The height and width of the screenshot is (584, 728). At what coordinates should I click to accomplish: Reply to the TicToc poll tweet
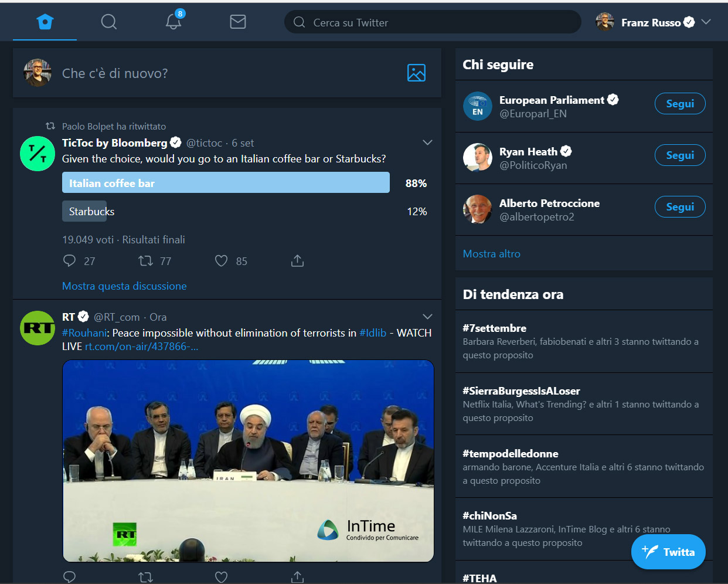[x=70, y=260]
